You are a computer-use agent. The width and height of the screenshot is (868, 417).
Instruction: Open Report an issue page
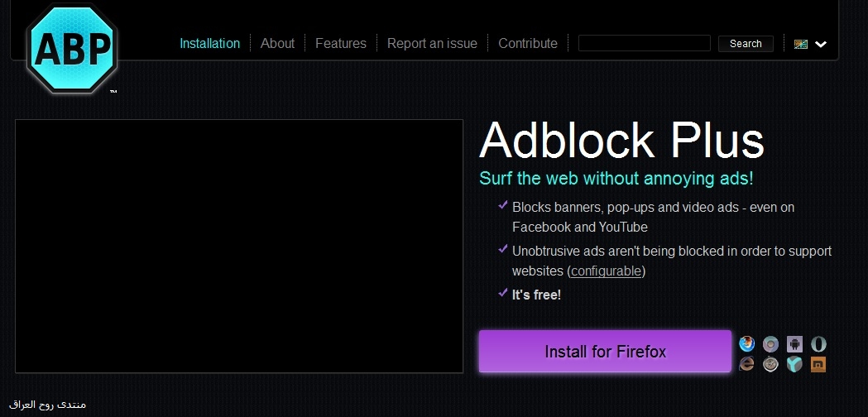[432, 43]
